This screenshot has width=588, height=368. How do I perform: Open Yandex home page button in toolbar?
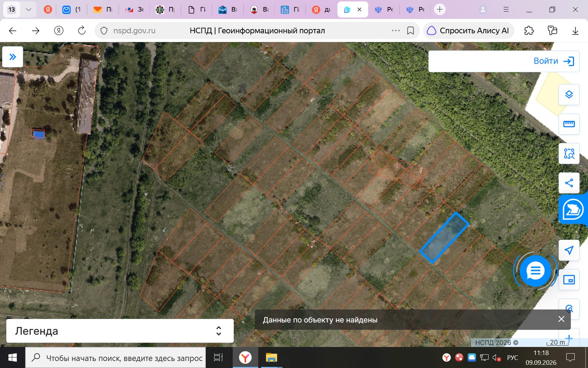[x=59, y=31]
